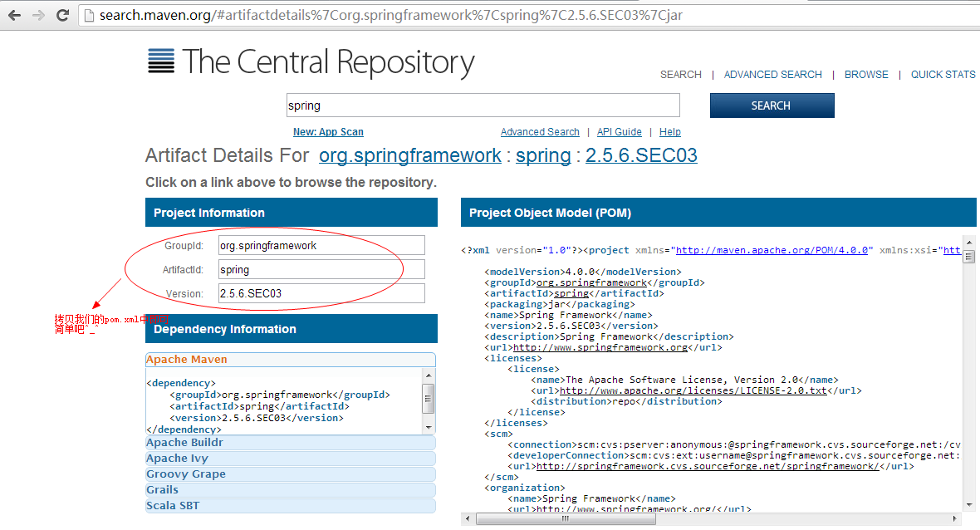
Task: Click the up arrow of the dependency snippet scrollbar
Action: click(x=429, y=375)
